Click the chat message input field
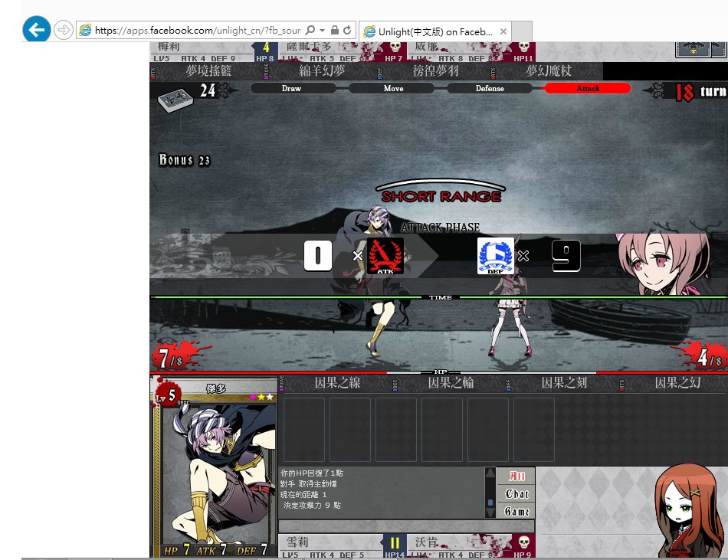728x560 pixels. coord(406,526)
